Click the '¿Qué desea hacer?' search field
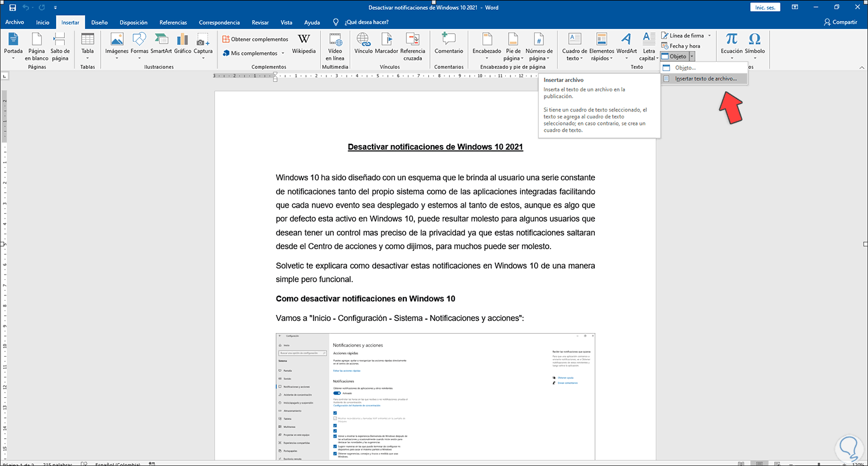The height and width of the screenshot is (466, 868). 366,23
